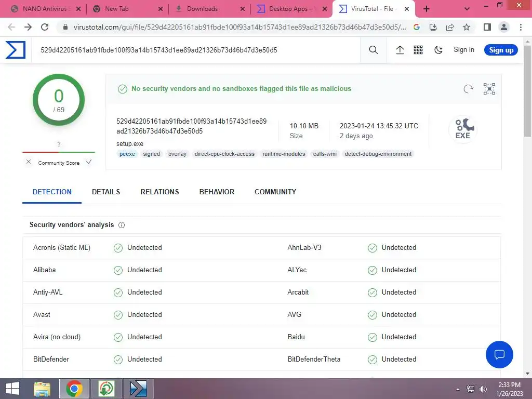Click the Sign in link
532x399 pixels.
[464, 50]
